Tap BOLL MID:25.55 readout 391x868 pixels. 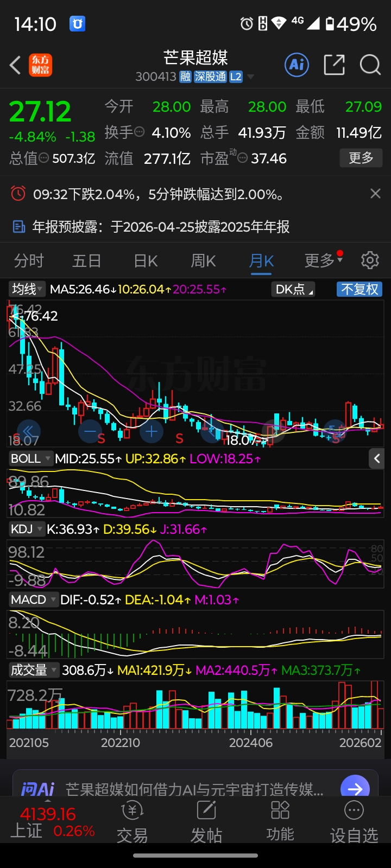tap(89, 458)
